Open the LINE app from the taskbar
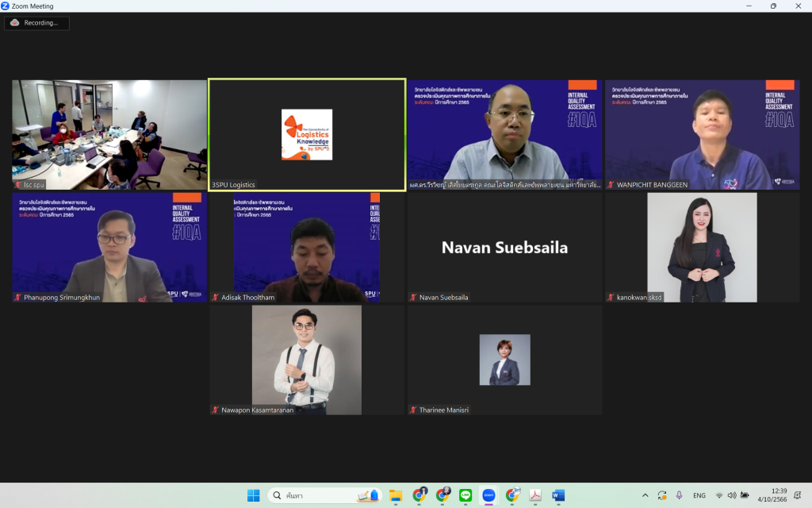812x508 pixels. (465, 495)
